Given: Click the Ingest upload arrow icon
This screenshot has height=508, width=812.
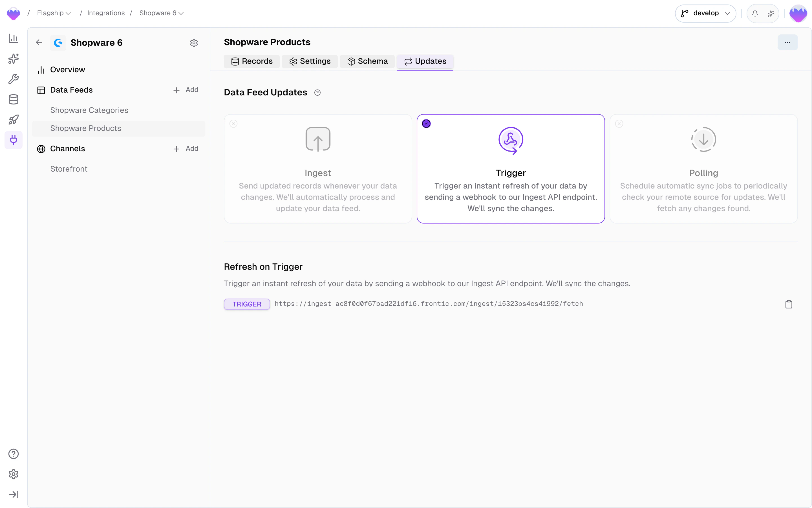Looking at the screenshot, I should (x=318, y=139).
